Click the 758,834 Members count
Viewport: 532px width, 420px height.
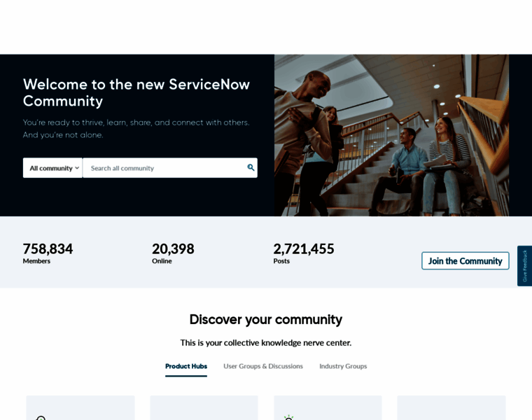pyautogui.click(x=48, y=253)
